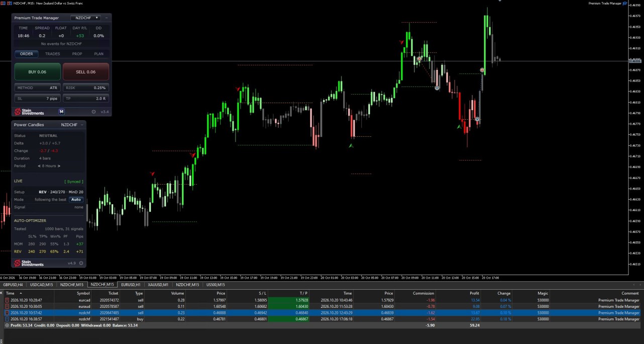Switch to the ORDER tab
The width and height of the screenshot is (644, 344).
tap(27, 54)
